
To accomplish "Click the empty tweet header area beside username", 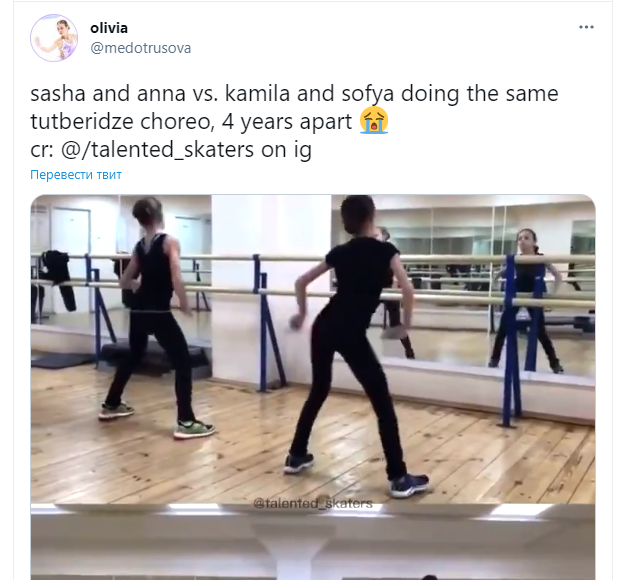I will tap(384, 38).
